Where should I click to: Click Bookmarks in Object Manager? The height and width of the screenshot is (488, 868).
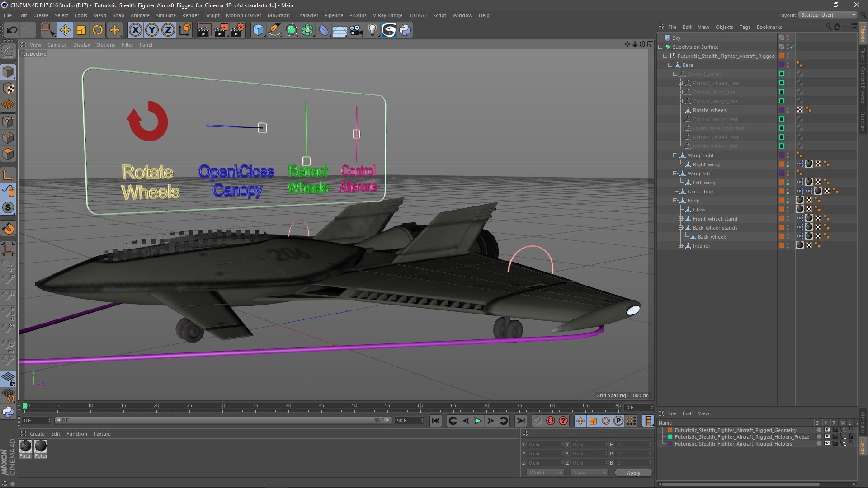pyautogui.click(x=769, y=27)
